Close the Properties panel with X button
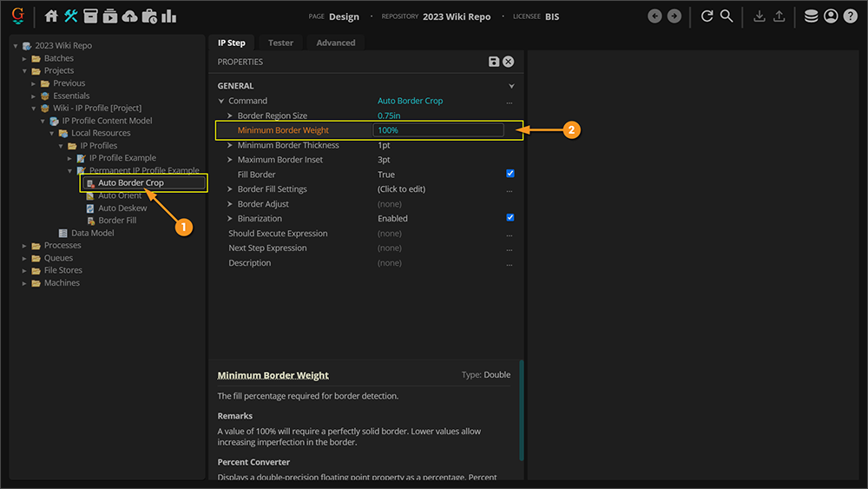The height and width of the screenshot is (489, 868). coord(509,62)
